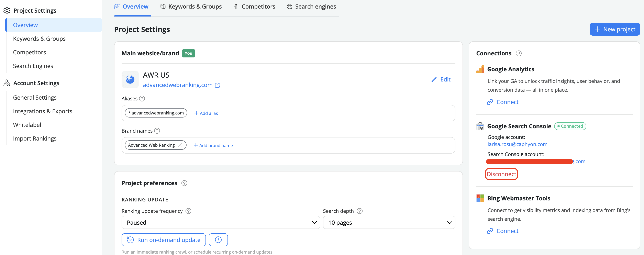Click the Project Settings sidebar heading
644x255 pixels.
(x=35, y=11)
